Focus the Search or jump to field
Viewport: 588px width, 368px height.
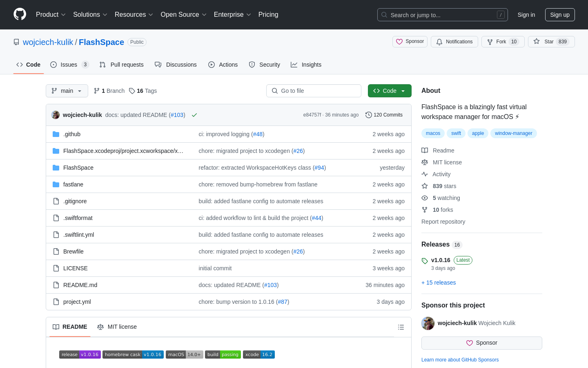pyautogui.click(x=443, y=15)
